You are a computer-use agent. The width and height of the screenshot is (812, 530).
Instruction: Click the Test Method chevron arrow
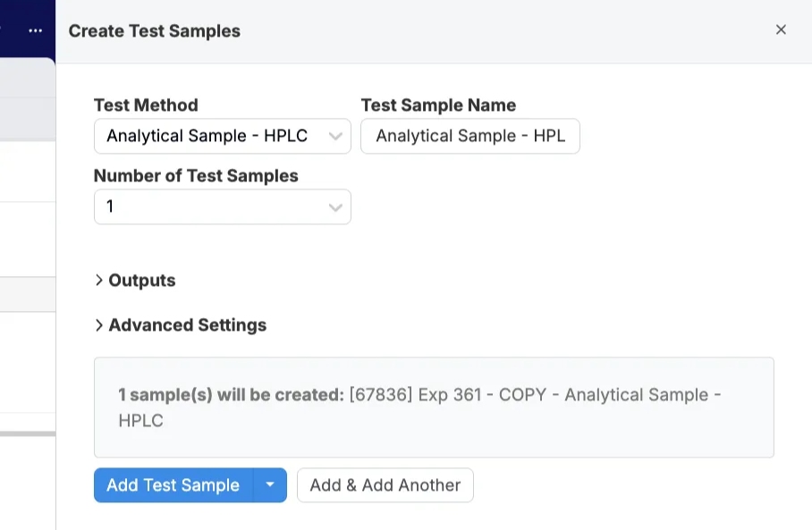coord(335,137)
